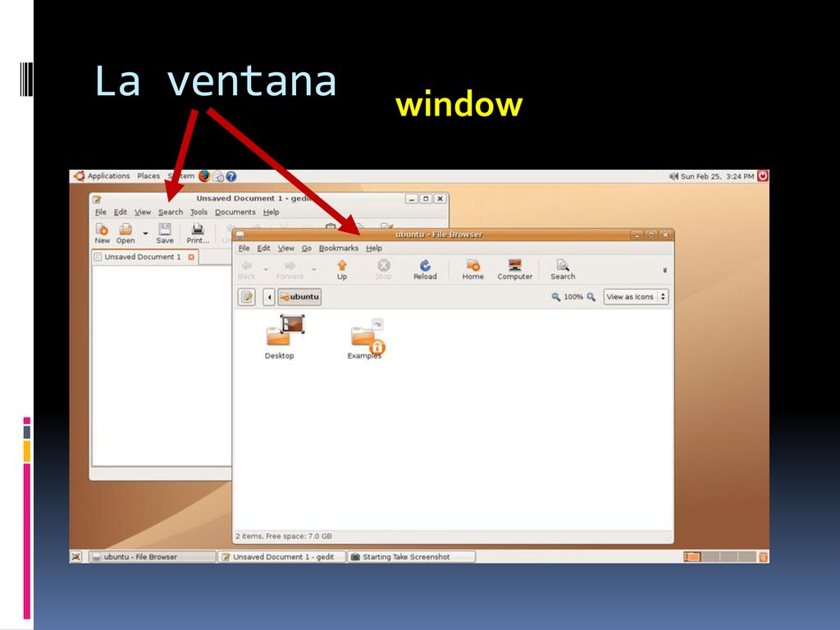Click the status text 2 items, Free space: 7.0 GB
Viewport: 840px width, 630px height.
[284, 536]
